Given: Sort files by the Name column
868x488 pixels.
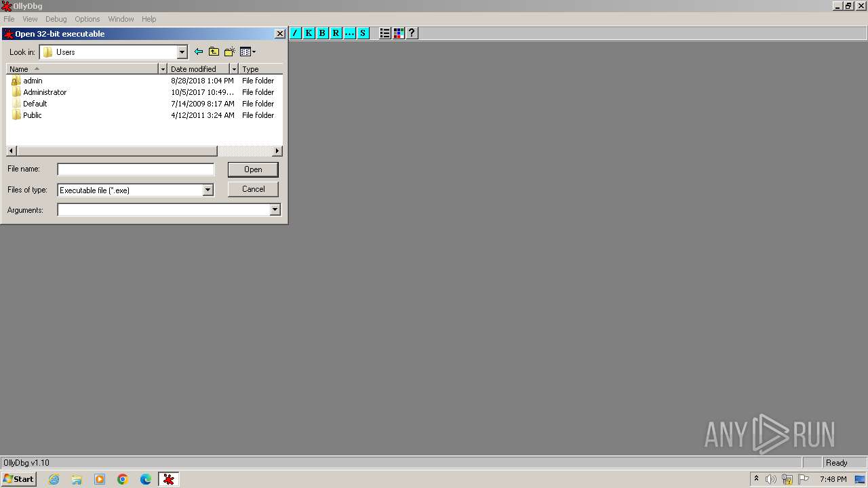Looking at the screenshot, I should pyautogui.click(x=82, y=69).
